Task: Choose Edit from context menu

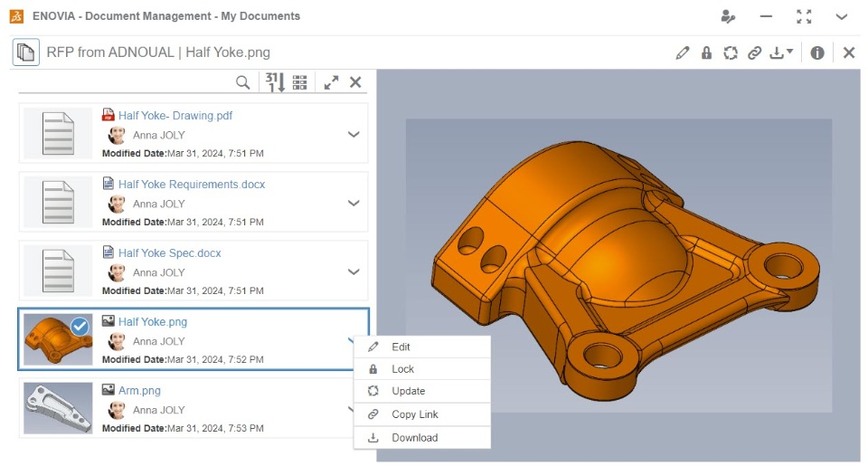Action: [x=422, y=347]
